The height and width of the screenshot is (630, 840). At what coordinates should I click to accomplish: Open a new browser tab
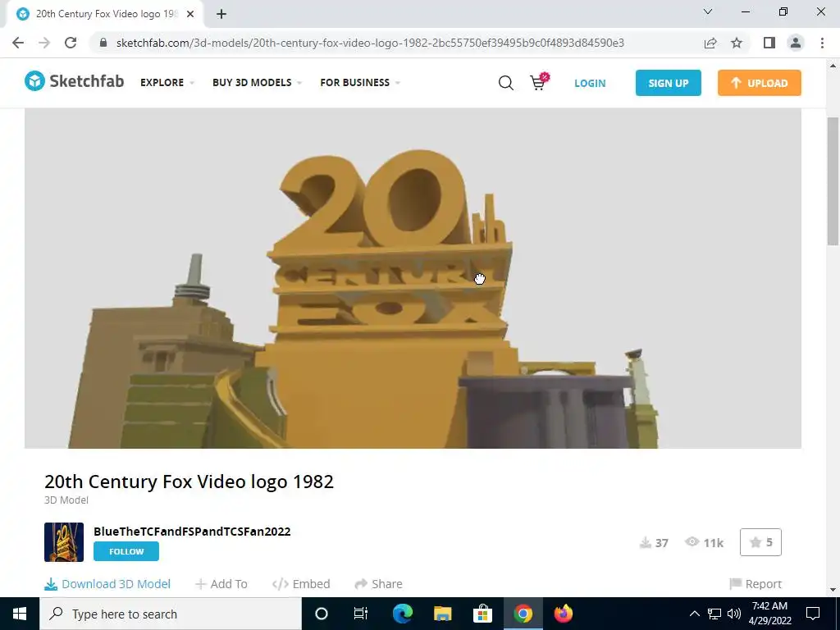(221, 14)
